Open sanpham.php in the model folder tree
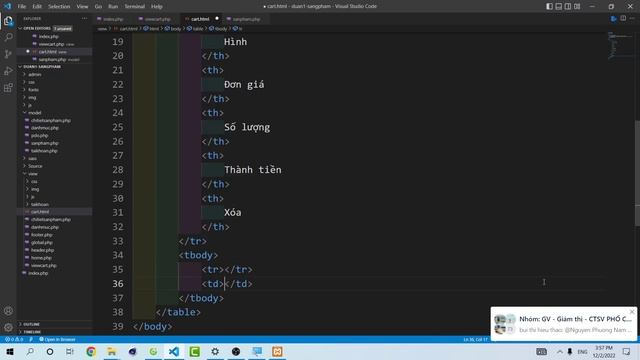This screenshot has width=640, height=360. 44,143
